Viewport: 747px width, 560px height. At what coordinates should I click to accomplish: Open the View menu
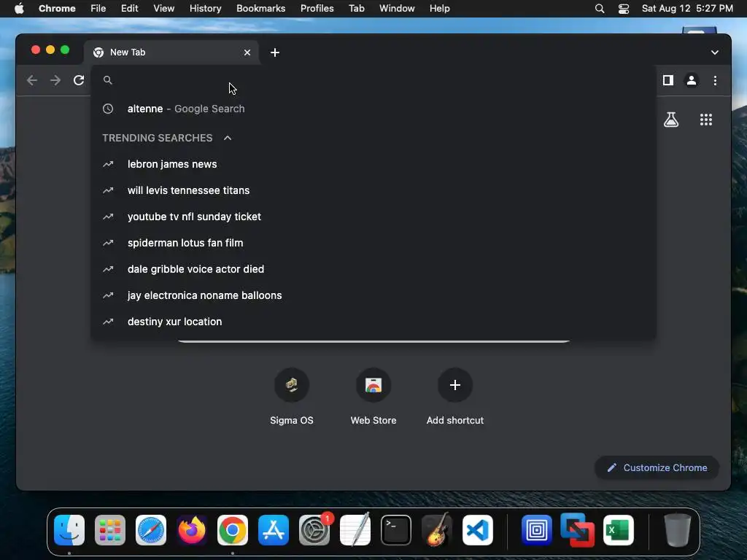click(163, 9)
